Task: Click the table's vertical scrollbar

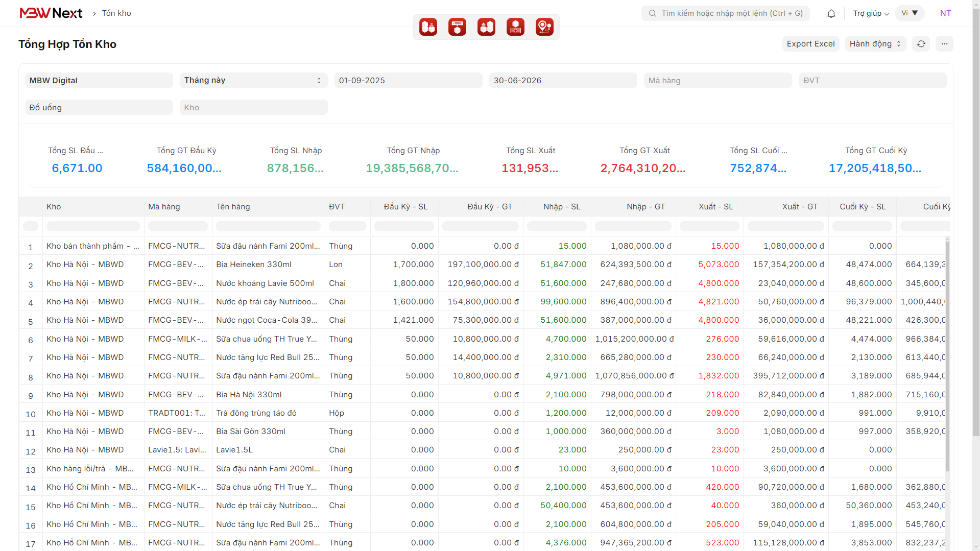Action: pyautogui.click(x=947, y=356)
